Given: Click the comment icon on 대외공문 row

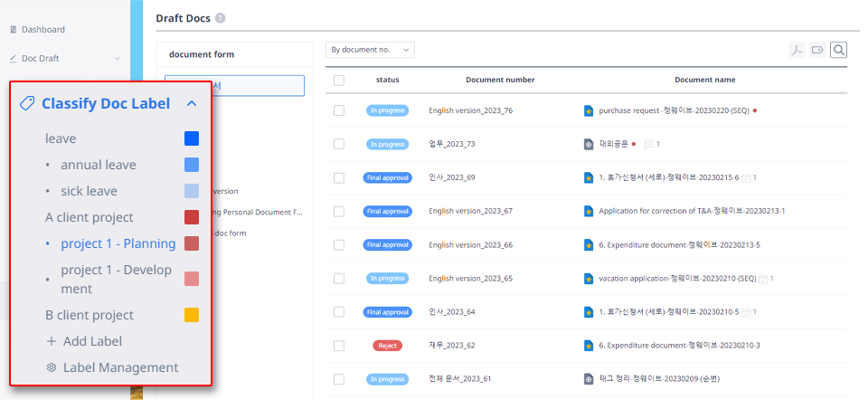Looking at the screenshot, I should pyautogui.click(x=647, y=144).
